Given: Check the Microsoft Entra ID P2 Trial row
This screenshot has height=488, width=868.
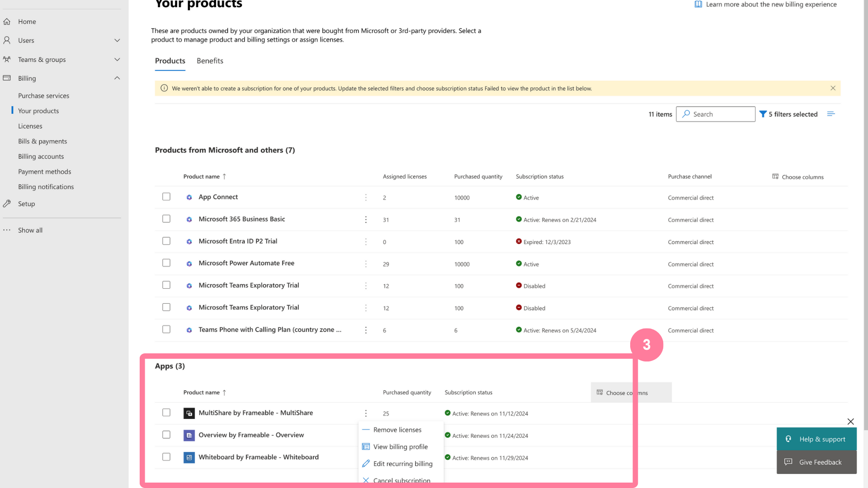Looking at the screenshot, I should point(166,241).
